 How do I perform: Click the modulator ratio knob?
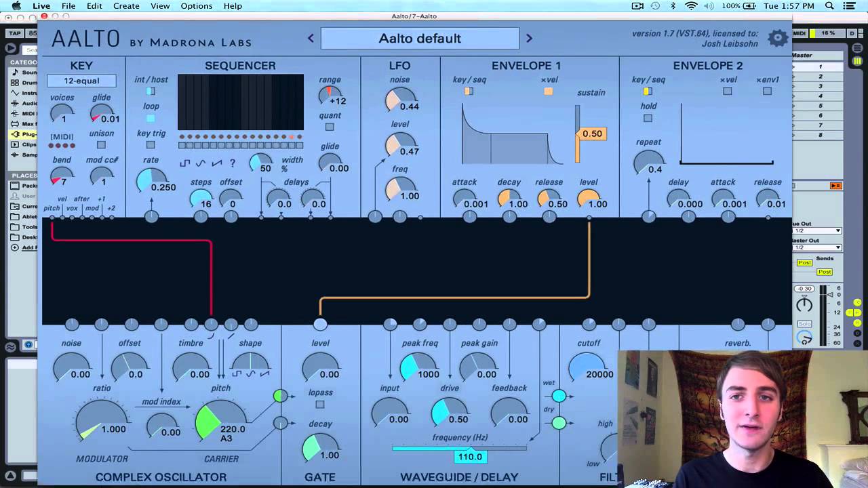[101, 422]
